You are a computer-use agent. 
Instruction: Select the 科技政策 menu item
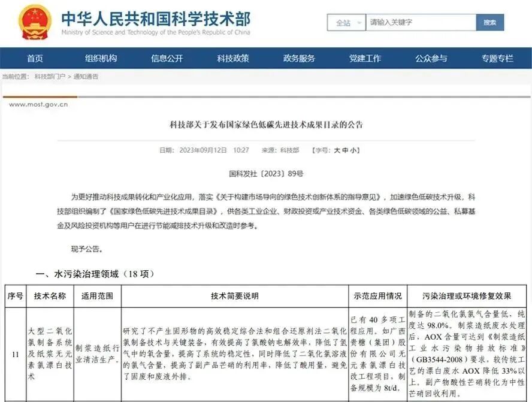pos(234,58)
